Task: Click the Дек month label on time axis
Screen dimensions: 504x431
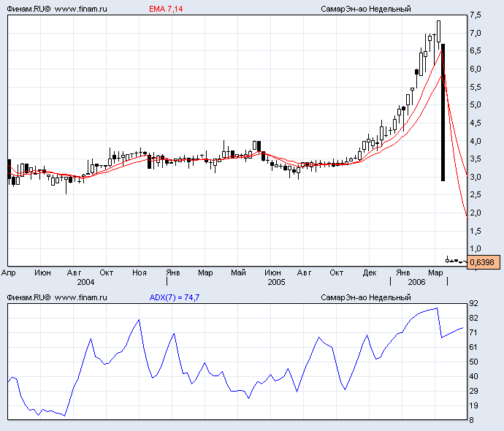Action: click(x=369, y=272)
